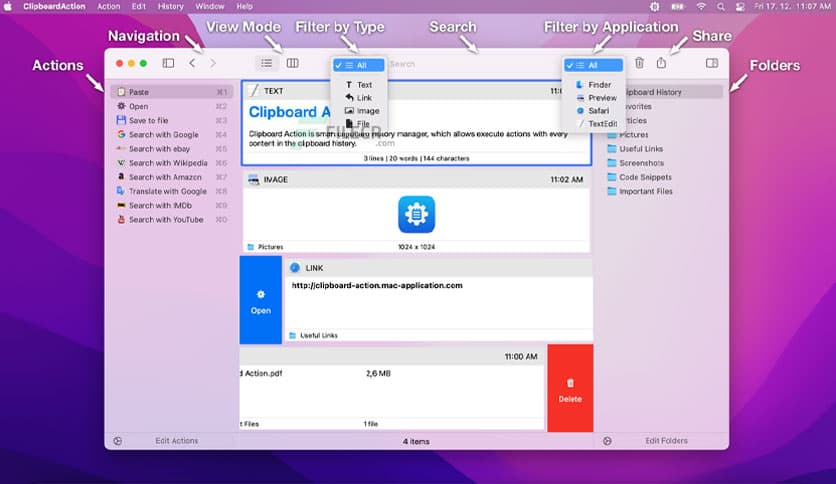Click the Search with Wikipedia icon
The width and height of the screenshot is (836, 484).
(x=122, y=163)
